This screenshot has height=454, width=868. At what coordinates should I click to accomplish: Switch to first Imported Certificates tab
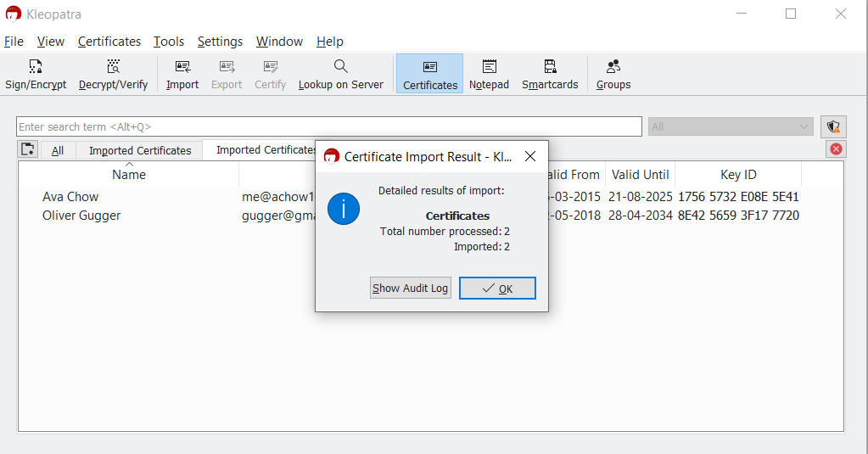(140, 150)
